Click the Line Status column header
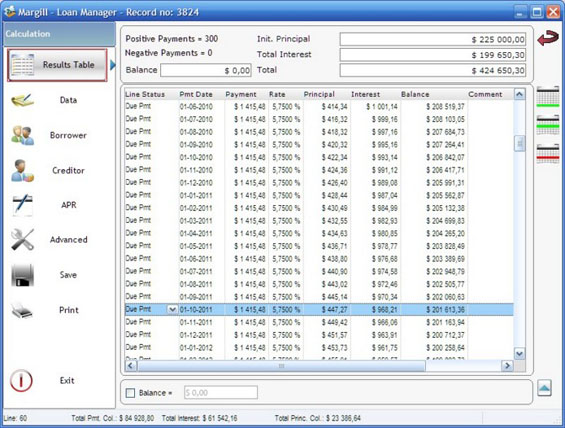This screenshot has height=428, width=565. click(145, 94)
